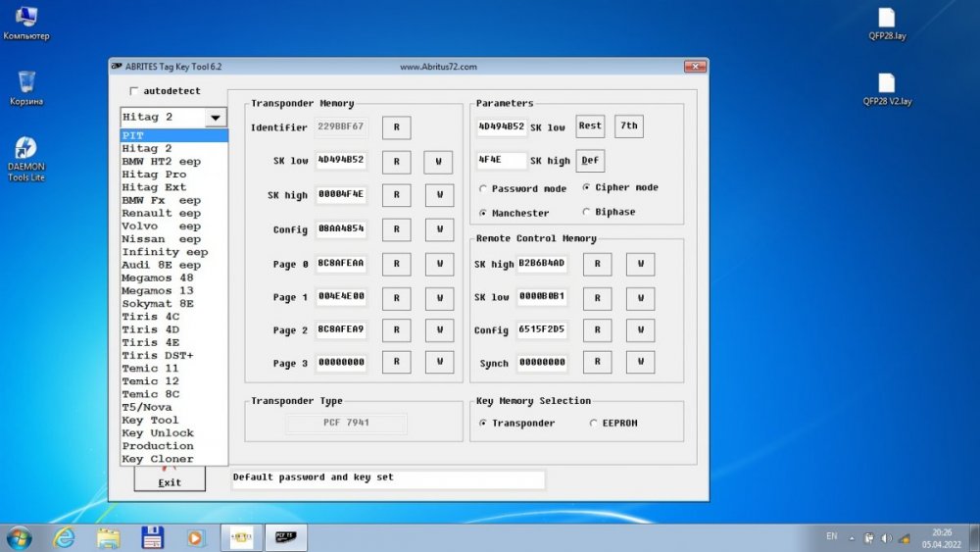Open the Компьютер desktop icon
The image size is (980, 552).
[26, 19]
